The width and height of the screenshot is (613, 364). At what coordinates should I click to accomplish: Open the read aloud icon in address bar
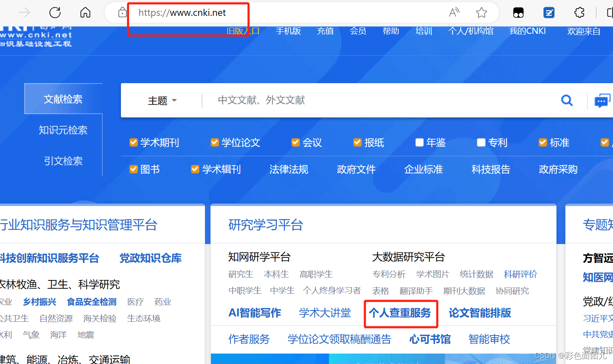point(454,13)
